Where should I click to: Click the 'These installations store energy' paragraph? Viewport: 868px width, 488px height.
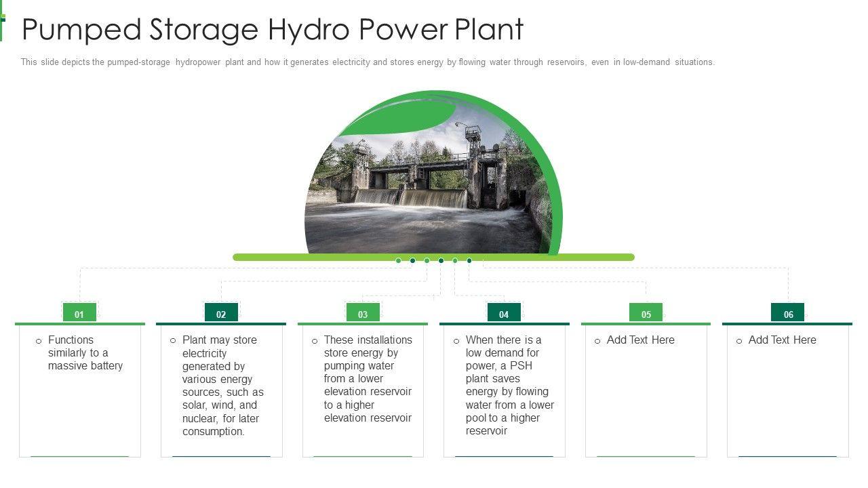tap(368, 379)
